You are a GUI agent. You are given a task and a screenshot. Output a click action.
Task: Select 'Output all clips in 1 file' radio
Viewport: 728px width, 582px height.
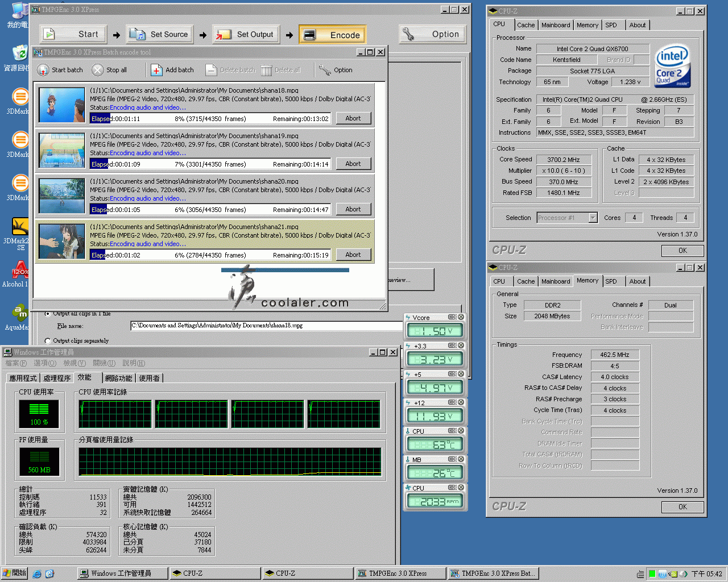pos(48,313)
